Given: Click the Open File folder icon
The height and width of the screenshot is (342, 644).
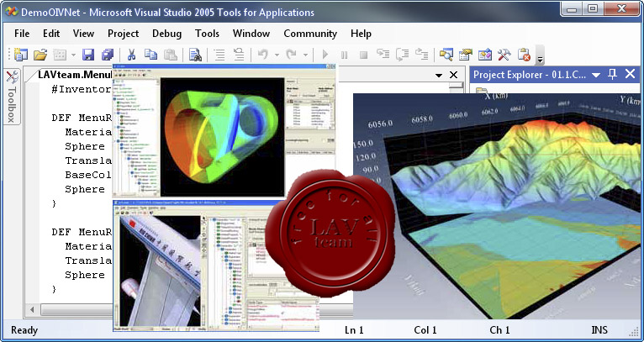Looking at the screenshot, I should tap(40, 54).
